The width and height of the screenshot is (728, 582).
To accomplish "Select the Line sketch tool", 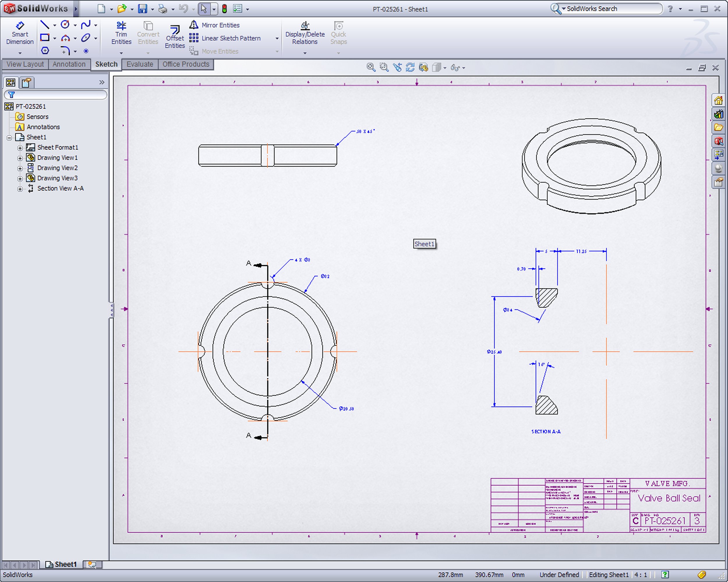I will (45, 25).
